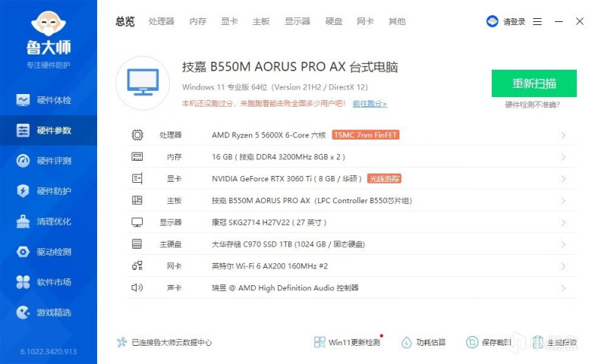Click the 光线追踪 badge
595x364 pixels.
(384, 179)
